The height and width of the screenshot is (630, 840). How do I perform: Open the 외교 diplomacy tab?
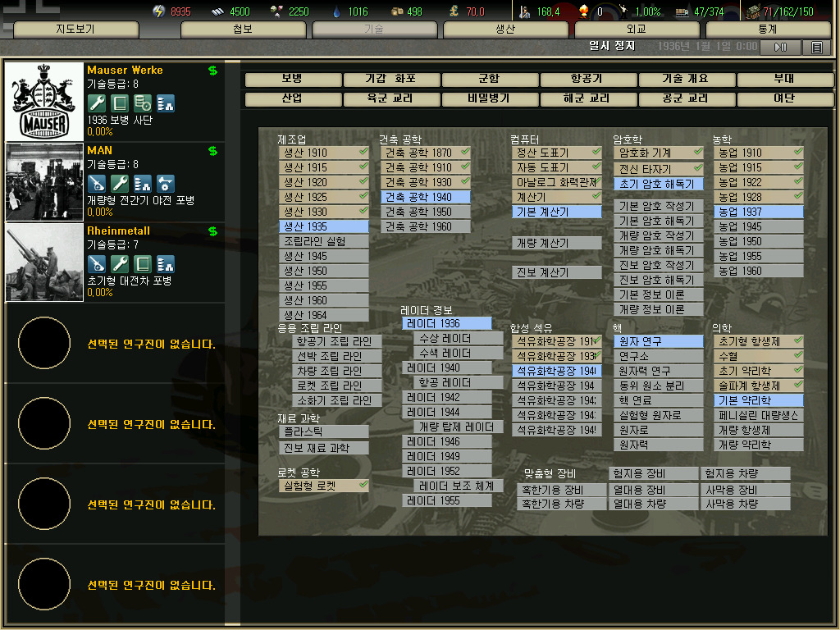coord(636,29)
